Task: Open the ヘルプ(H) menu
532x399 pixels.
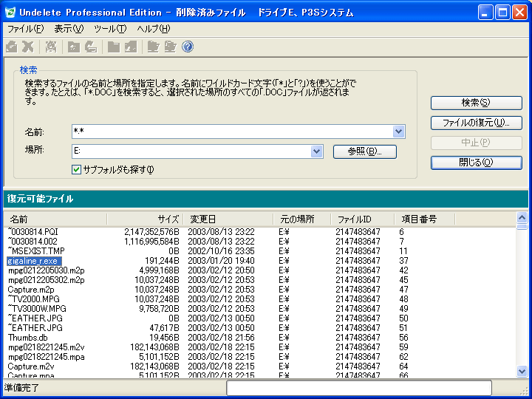Action: pyautogui.click(x=154, y=29)
